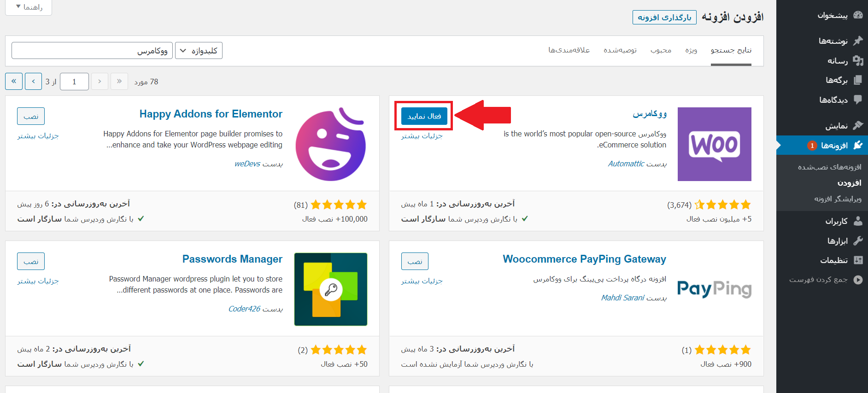The width and height of the screenshot is (868, 393).
Task: Click the +5 میلیون نصب فعال text
Action: click(719, 219)
